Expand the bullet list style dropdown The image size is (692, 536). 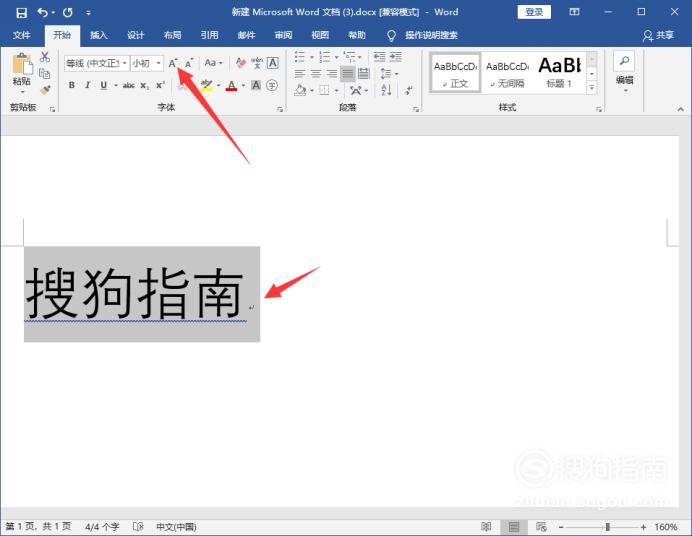312,57
